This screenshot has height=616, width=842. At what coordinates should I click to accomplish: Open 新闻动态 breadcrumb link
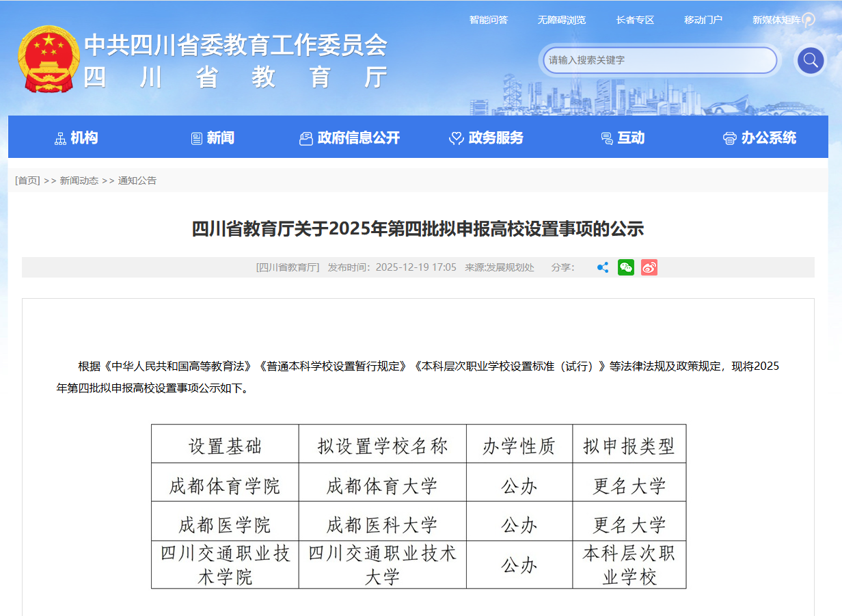tap(79, 180)
